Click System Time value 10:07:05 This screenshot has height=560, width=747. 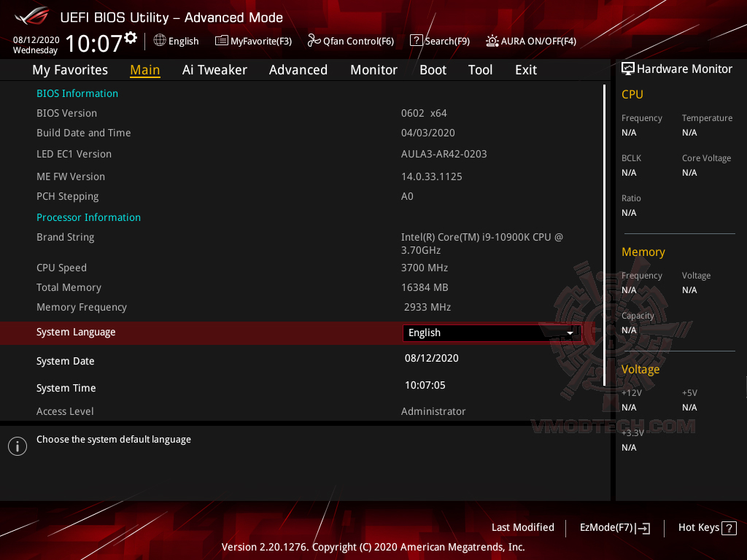point(425,385)
